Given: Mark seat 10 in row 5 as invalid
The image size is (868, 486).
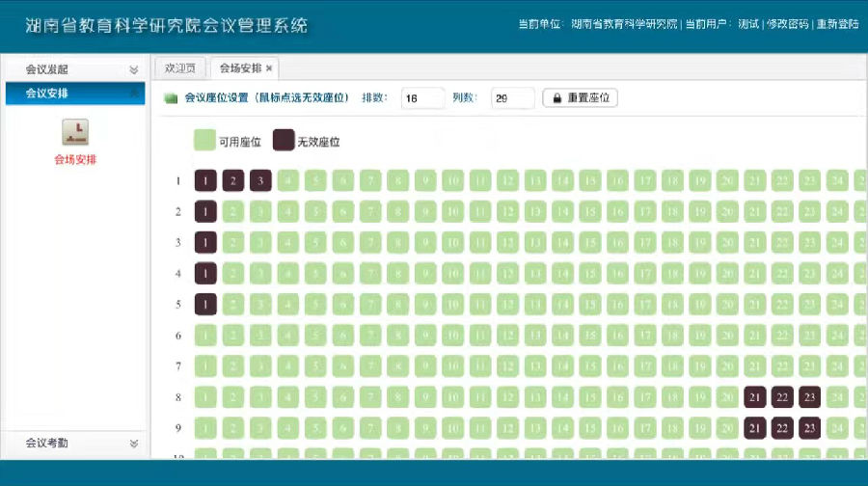Looking at the screenshot, I should 453,305.
